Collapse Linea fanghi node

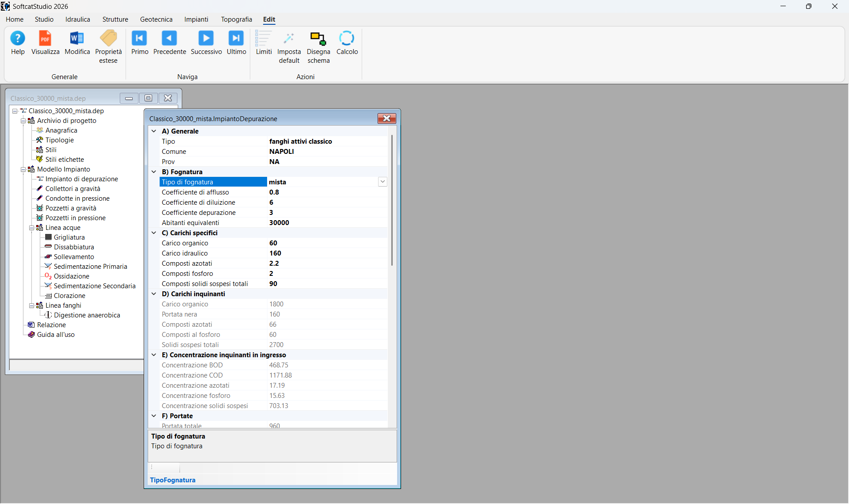(x=31, y=305)
